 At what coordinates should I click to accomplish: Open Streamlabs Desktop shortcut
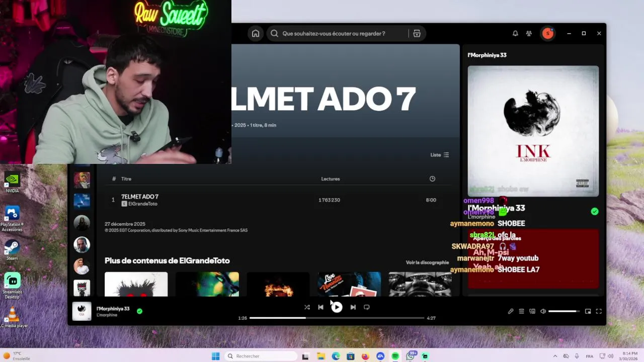[x=12, y=285]
